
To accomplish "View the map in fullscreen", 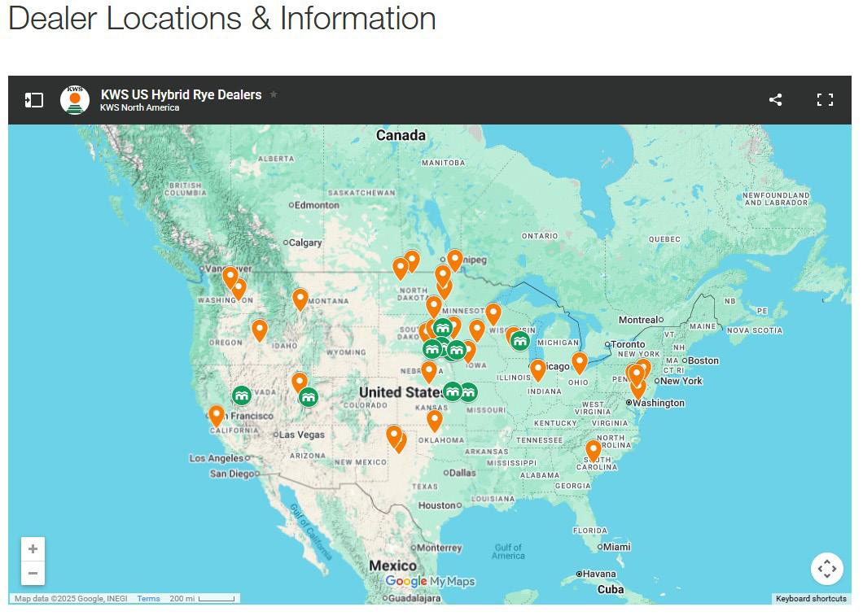I will point(825,99).
